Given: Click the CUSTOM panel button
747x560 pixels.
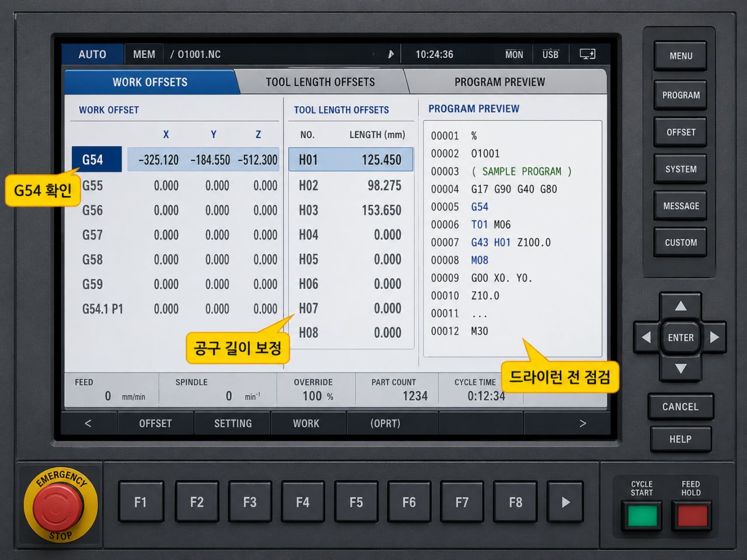Looking at the screenshot, I should tap(680, 243).
